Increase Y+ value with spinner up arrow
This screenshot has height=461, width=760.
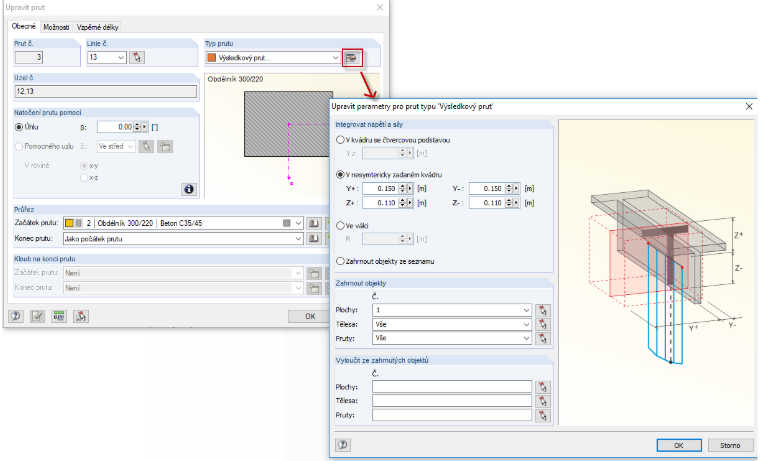coord(402,186)
